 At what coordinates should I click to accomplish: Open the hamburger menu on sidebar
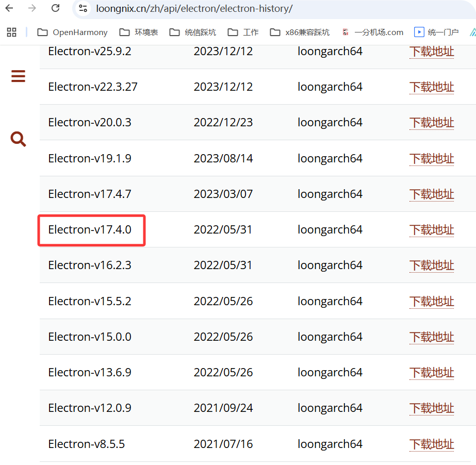coord(18,76)
